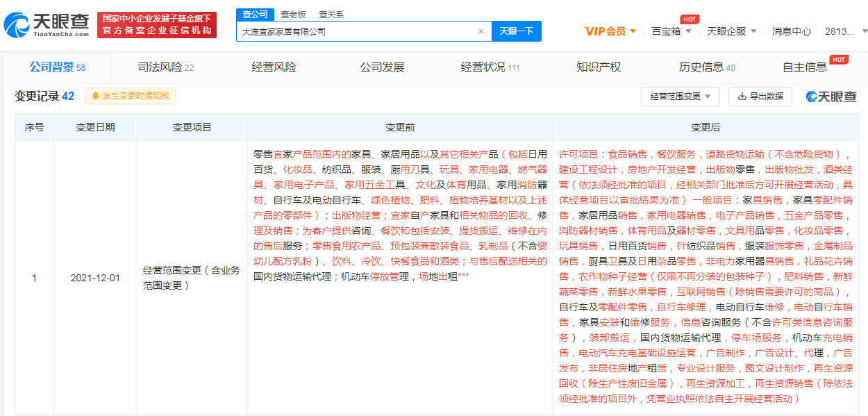This screenshot has height=416, width=868.
Task: Go to the 知识产权 tab
Action: click(599, 67)
